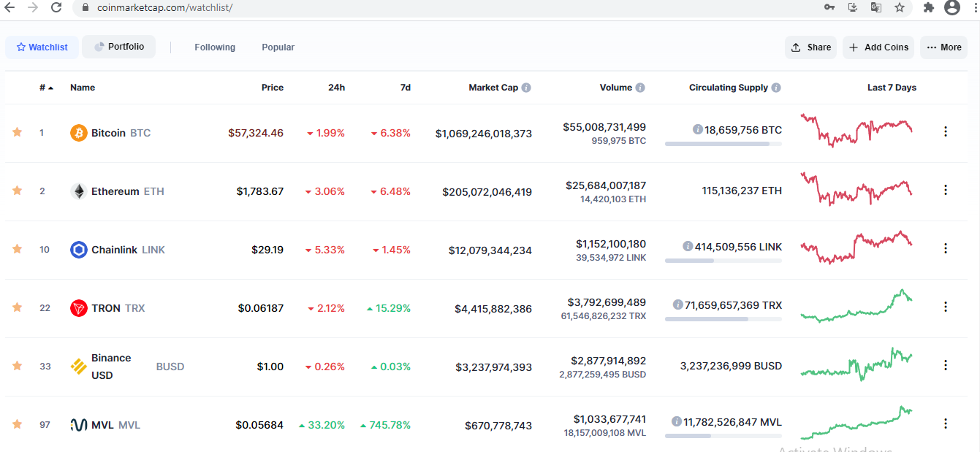
Task: Open the More options dropdown
Action: [x=943, y=47]
